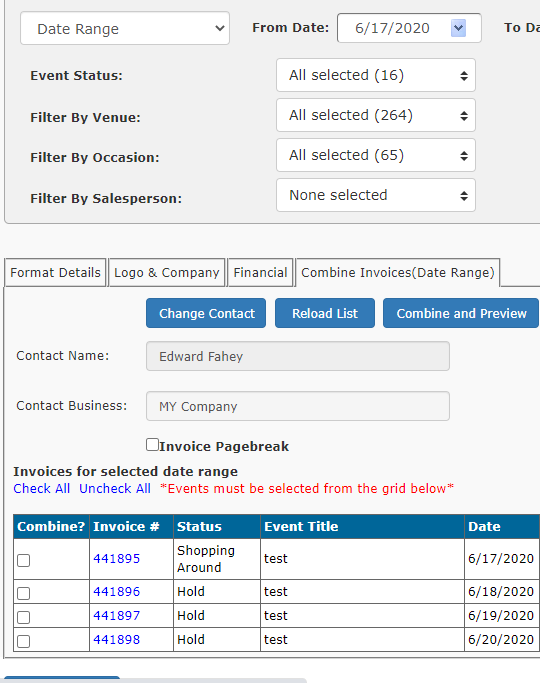Open the Filter By Occasion dropdown
The image size is (540, 683).
tap(376, 156)
